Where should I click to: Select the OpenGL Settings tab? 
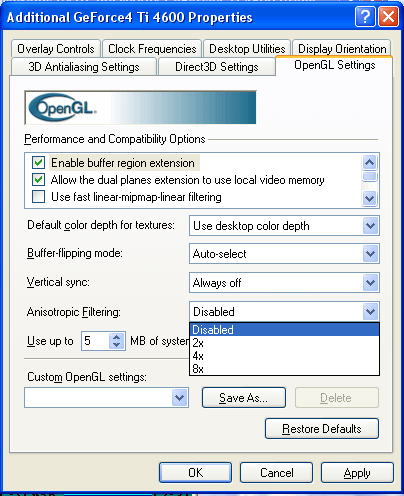point(334,65)
